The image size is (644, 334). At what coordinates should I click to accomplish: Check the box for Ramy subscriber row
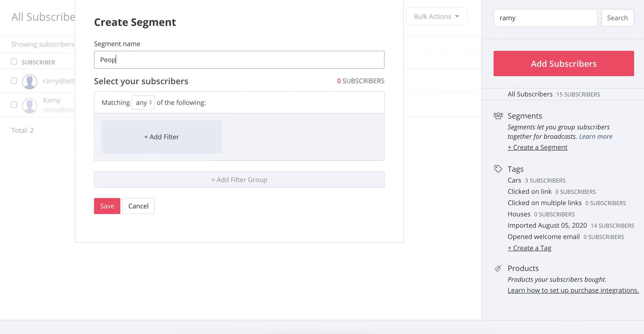pyautogui.click(x=14, y=105)
